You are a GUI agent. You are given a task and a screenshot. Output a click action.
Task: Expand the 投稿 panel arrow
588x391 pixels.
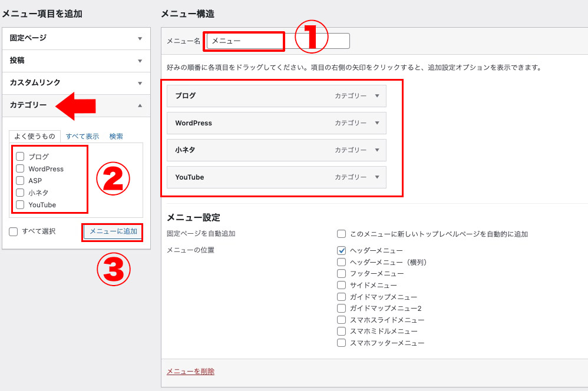pos(140,61)
